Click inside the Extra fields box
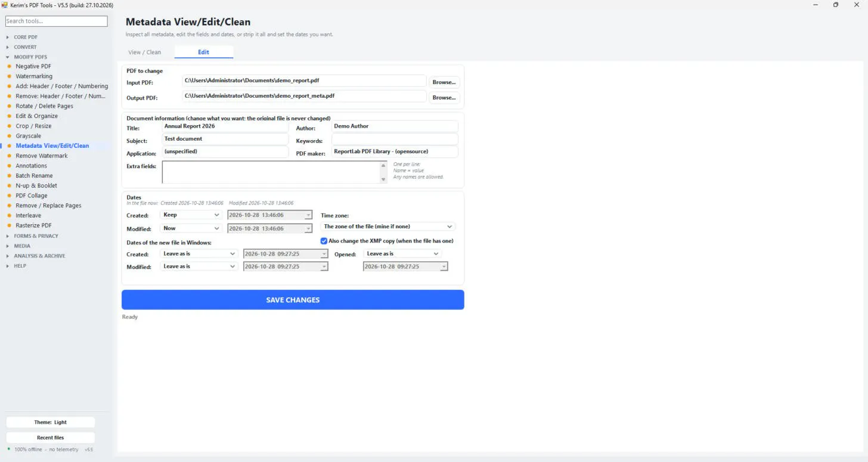Screen dimensions: 868x462 click(271, 172)
